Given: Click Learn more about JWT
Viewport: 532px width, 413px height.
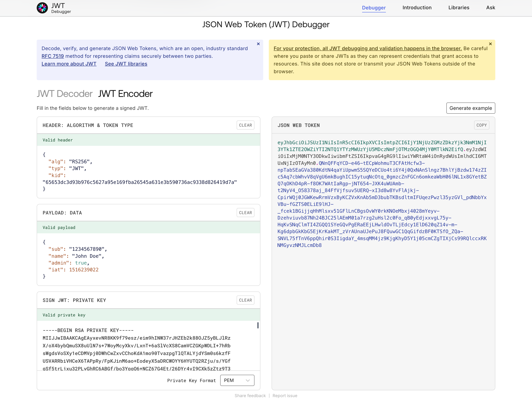Looking at the screenshot, I should coord(69,64).
